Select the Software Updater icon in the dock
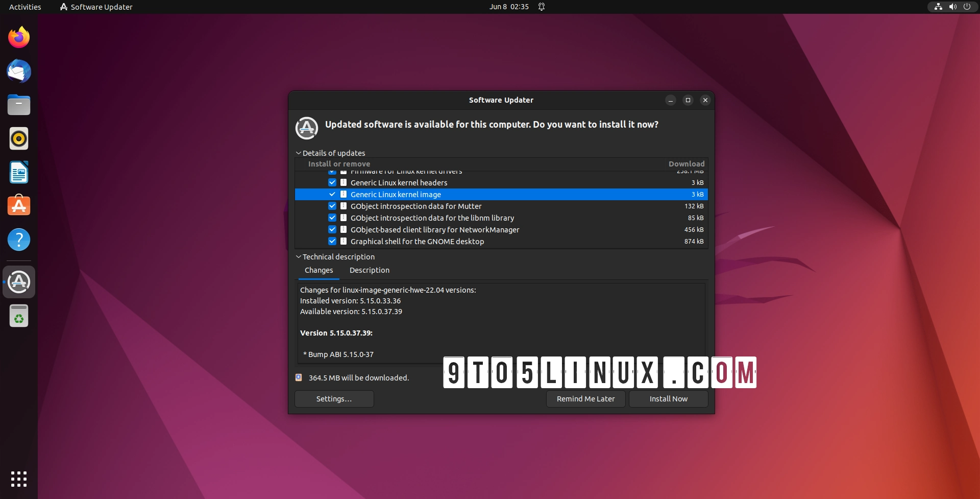The height and width of the screenshot is (499, 980). point(18,281)
